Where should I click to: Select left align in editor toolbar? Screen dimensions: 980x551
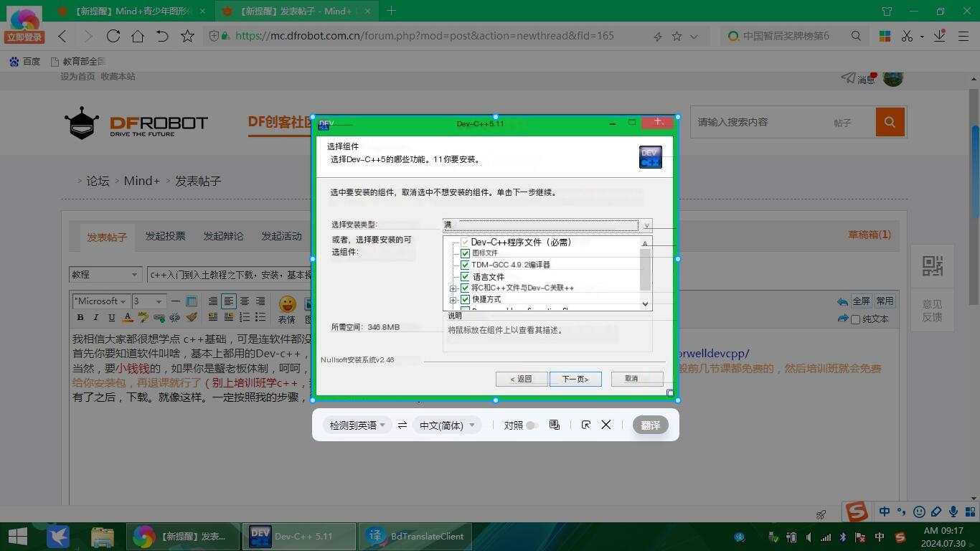(229, 301)
